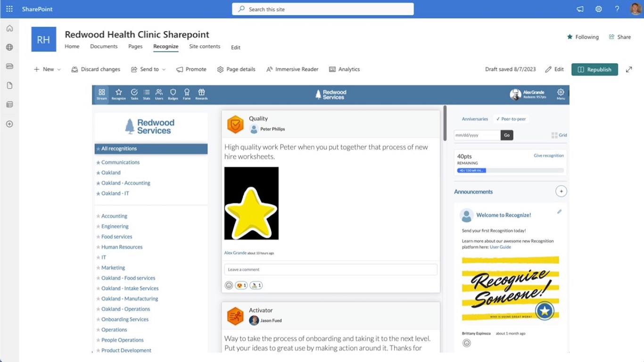Viewport: 644px width, 362px height.
Task: Select the Peer-to-peer filter
Action: click(x=511, y=119)
